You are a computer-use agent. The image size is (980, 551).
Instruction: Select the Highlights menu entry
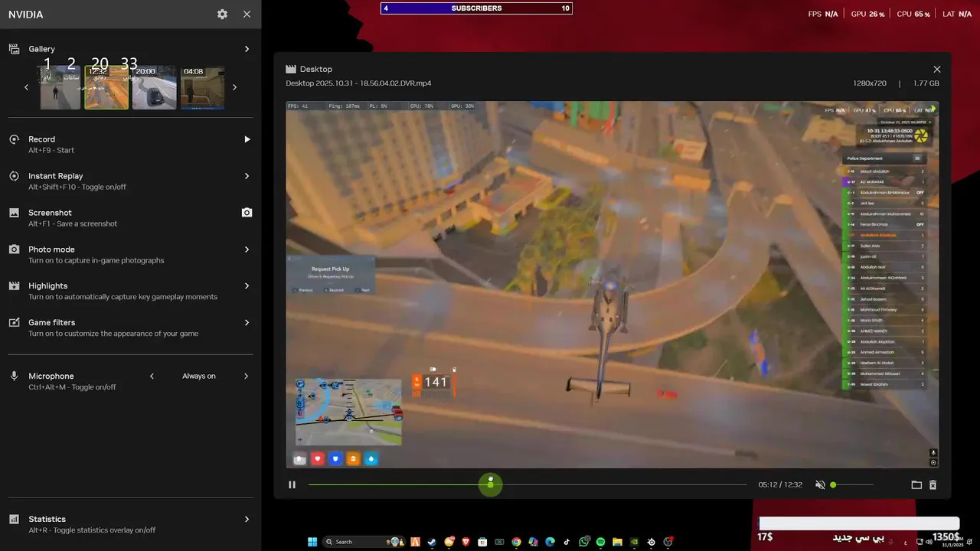130,291
